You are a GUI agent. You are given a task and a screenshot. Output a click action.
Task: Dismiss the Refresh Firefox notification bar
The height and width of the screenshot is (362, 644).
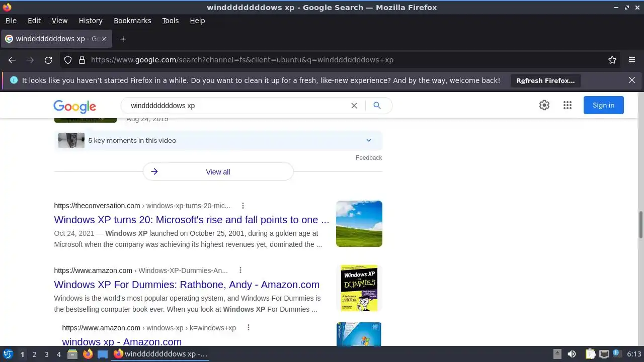(632, 80)
